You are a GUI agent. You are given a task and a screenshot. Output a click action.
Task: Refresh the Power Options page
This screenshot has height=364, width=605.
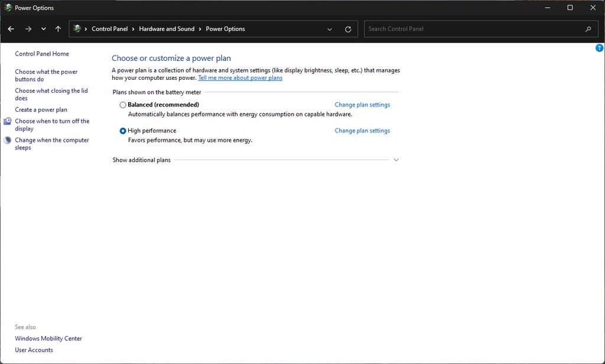tap(348, 30)
